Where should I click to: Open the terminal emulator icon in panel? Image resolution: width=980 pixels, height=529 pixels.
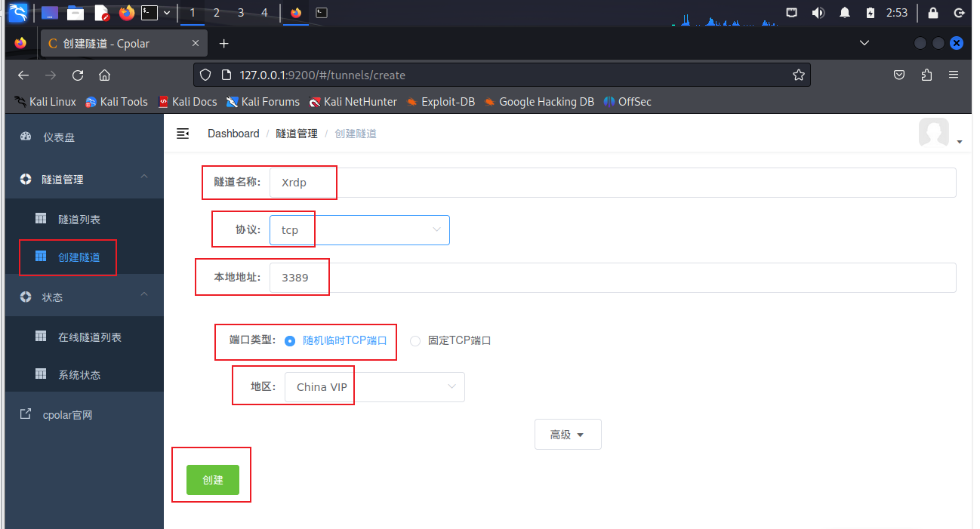(150, 12)
